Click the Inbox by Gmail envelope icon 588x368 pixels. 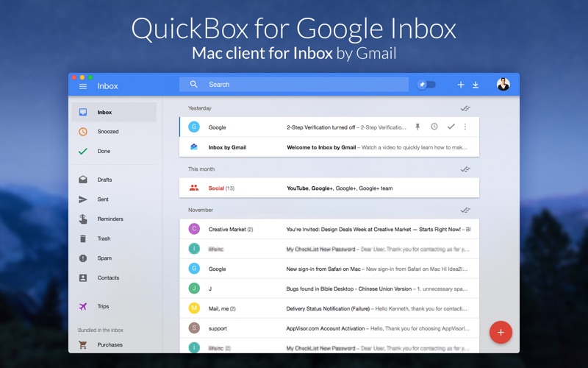coord(194,146)
